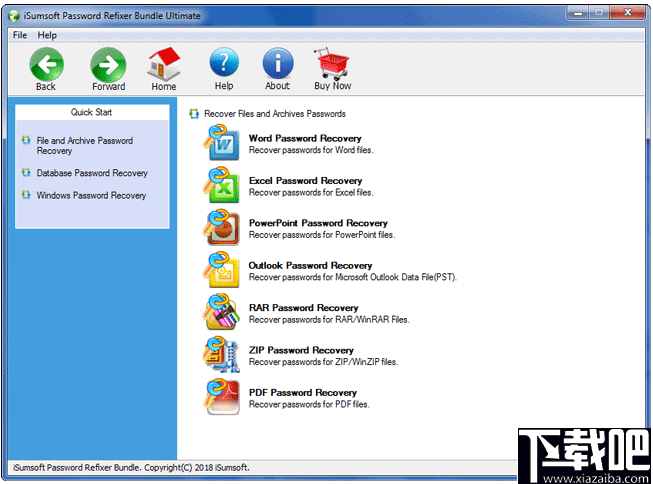The image size is (653, 484).
Task: Open Word Password Recovery title link
Action: point(305,138)
